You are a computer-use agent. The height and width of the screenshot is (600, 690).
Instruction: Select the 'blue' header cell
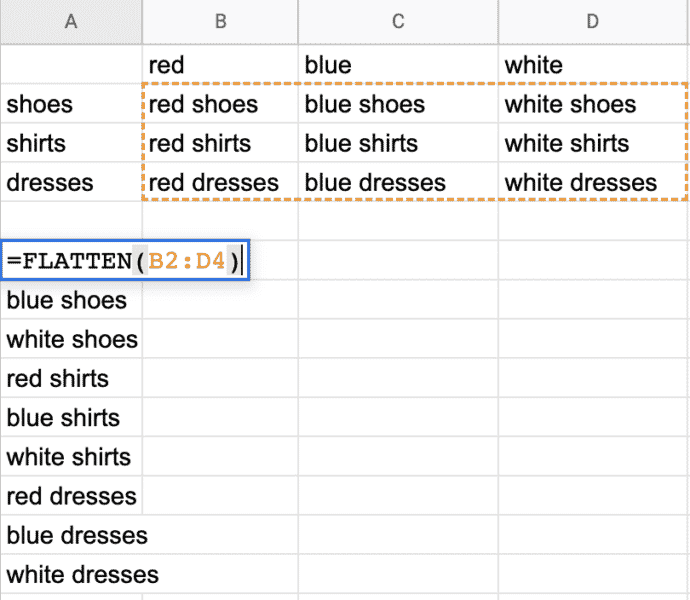[398, 65]
